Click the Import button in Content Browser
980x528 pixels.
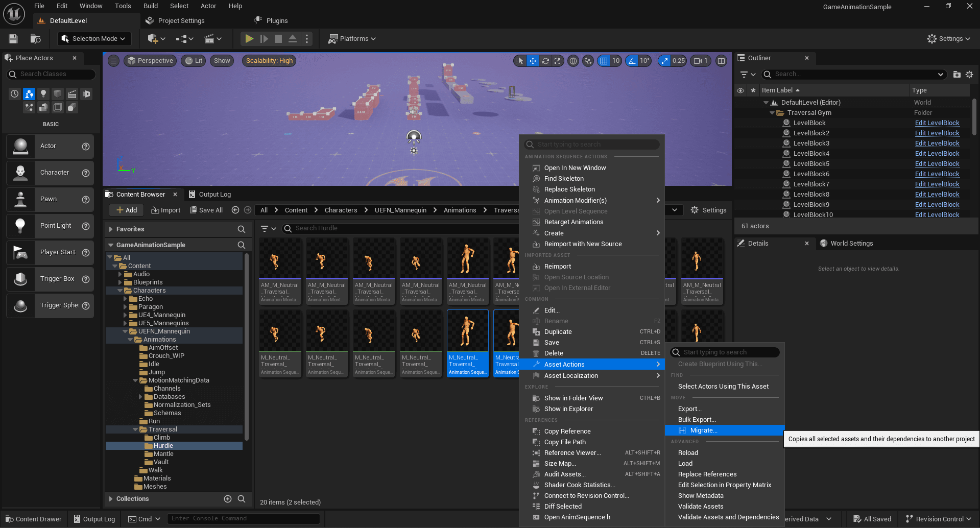click(166, 210)
